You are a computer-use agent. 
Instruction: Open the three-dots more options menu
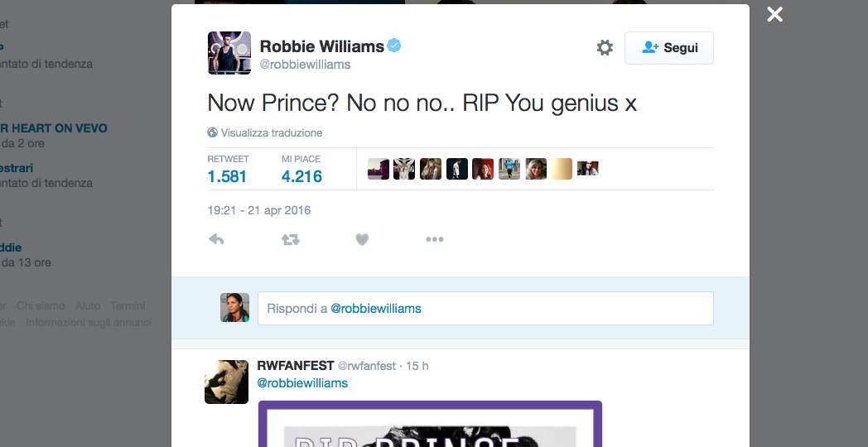(435, 239)
